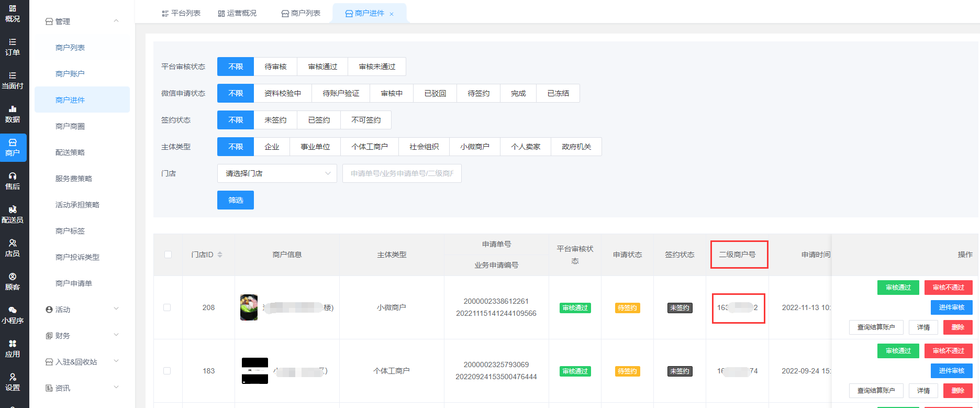Screen dimensions: 980x408
Task: Expand the 入驻&回收站 menu section
Action: point(82,362)
